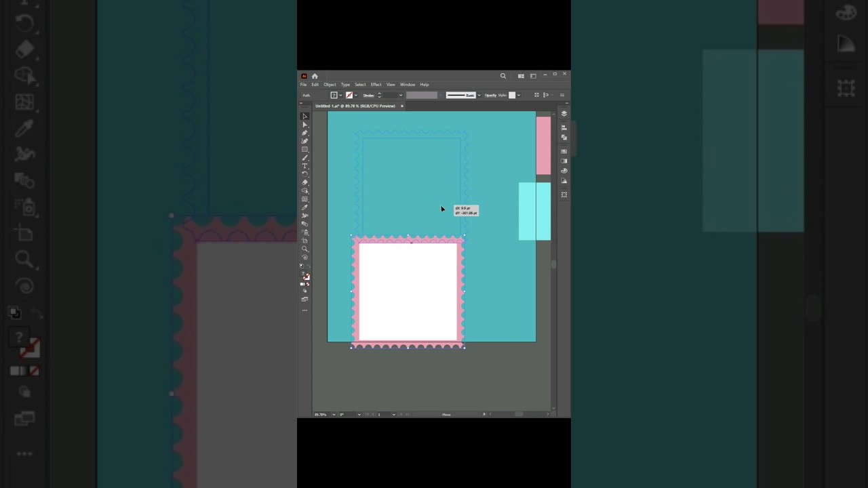Close the Untitled-1.ai document tab
Viewport: 868px width, 488px height.
(x=402, y=106)
